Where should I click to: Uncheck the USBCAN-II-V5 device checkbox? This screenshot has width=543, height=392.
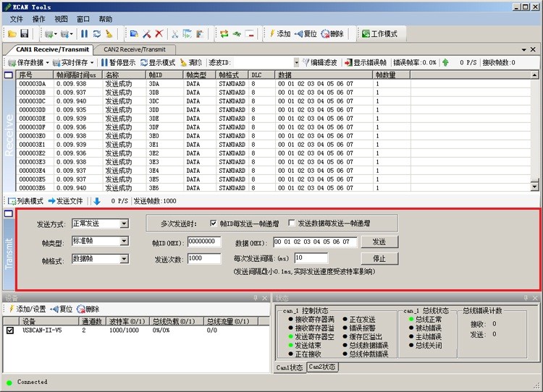tap(10, 331)
